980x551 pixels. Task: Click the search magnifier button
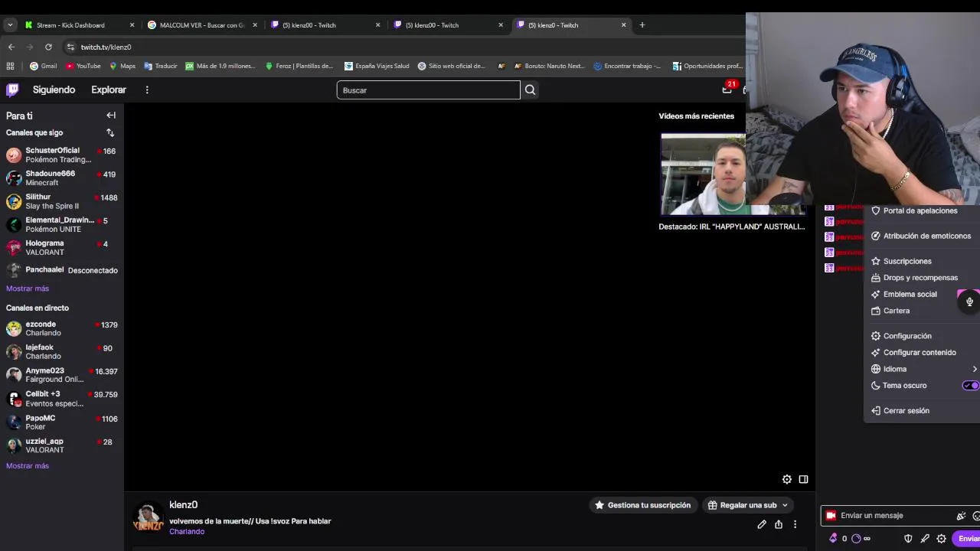pyautogui.click(x=530, y=90)
